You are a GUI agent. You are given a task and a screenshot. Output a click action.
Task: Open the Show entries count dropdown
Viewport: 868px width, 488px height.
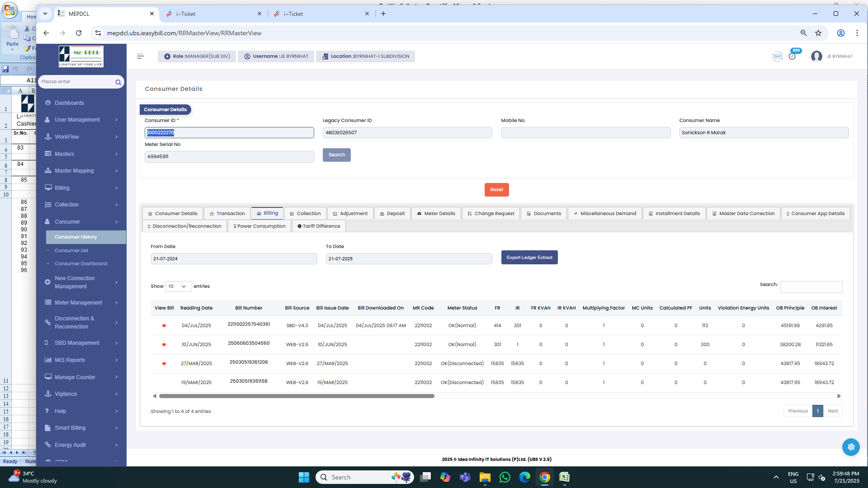(178, 286)
